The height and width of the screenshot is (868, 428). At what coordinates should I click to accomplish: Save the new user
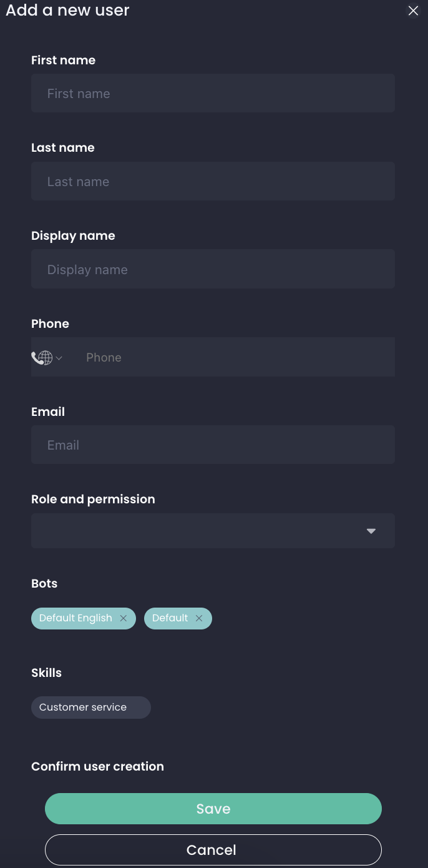click(213, 809)
